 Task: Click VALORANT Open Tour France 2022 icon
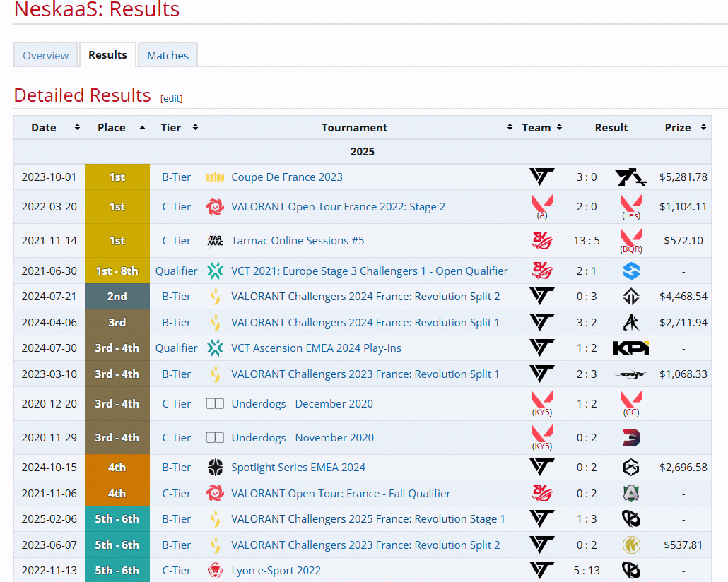[x=215, y=207]
